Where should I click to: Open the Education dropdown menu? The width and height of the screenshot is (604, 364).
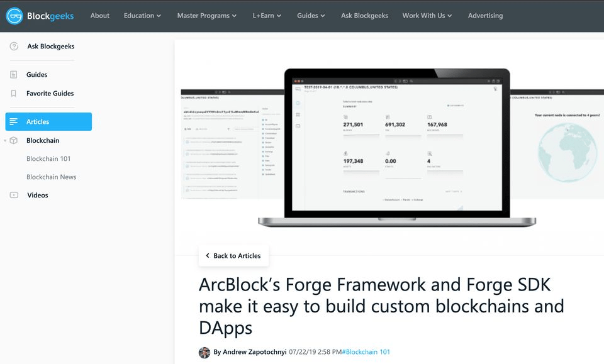point(142,16)
